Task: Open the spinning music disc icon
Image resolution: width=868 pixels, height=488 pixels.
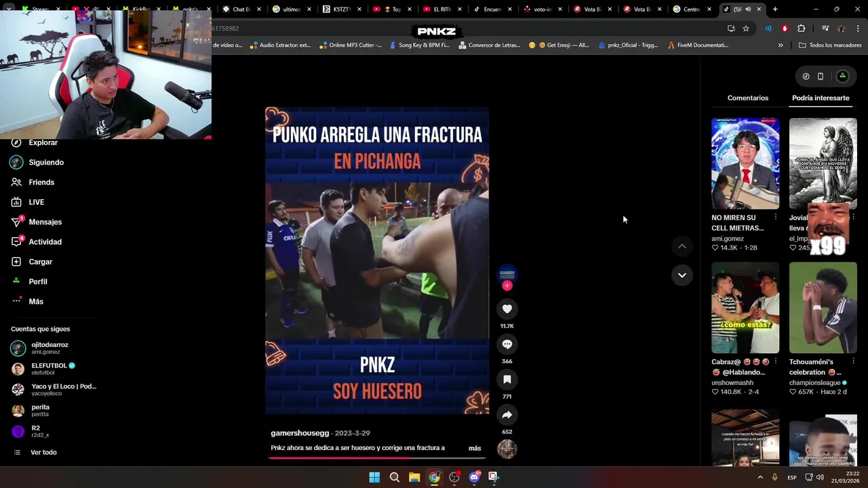Action: click(x=507, y=449)
